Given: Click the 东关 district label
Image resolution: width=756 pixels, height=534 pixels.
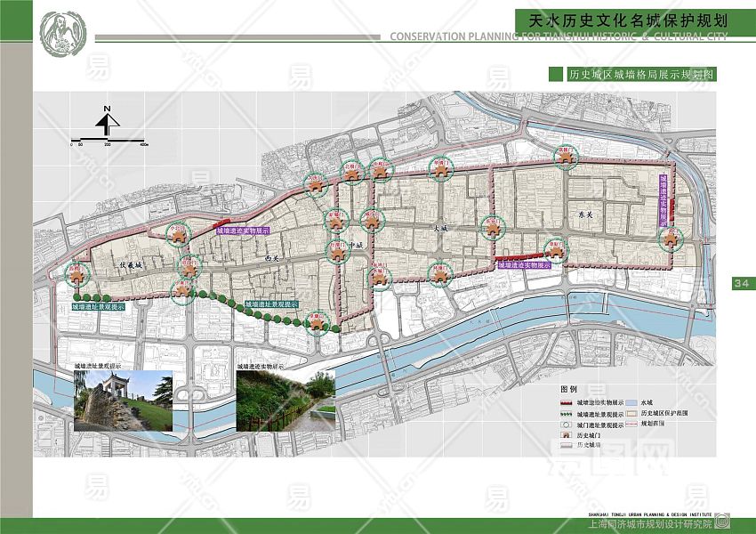Looking at the screenshot, I should [585, 215].
